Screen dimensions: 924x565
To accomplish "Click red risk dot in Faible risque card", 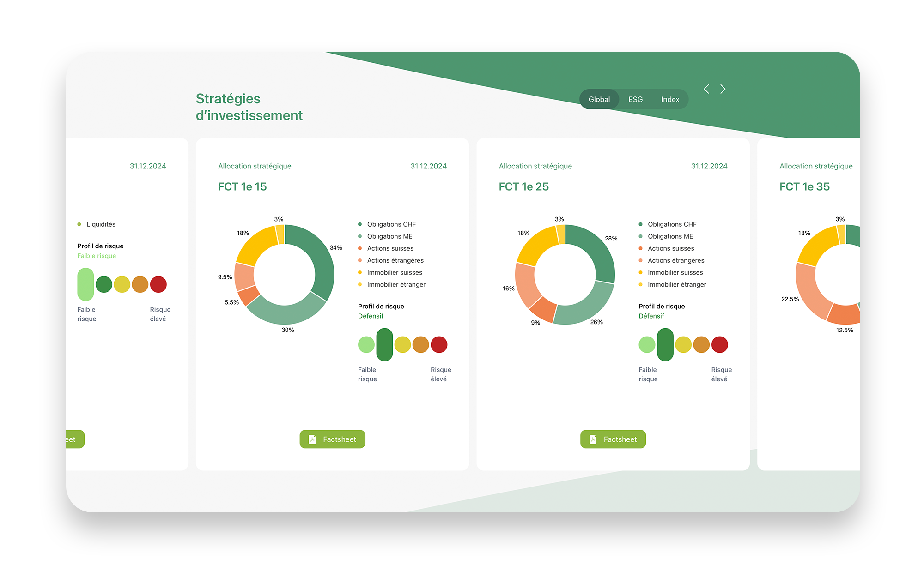I will point(158,284).
